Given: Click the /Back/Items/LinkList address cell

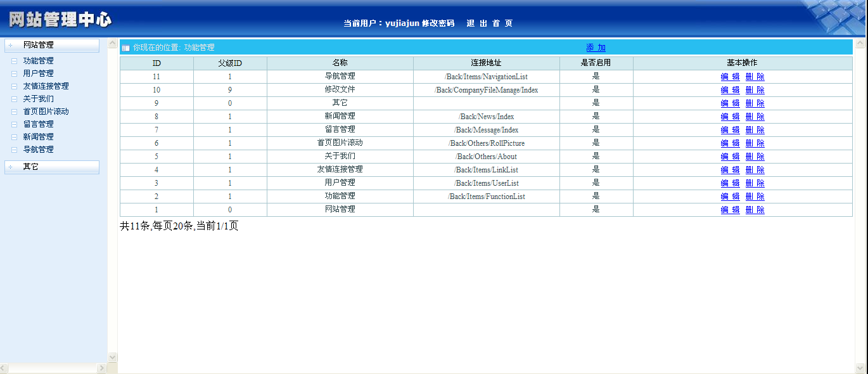Looking at the screenshot, I should (487, 170).
